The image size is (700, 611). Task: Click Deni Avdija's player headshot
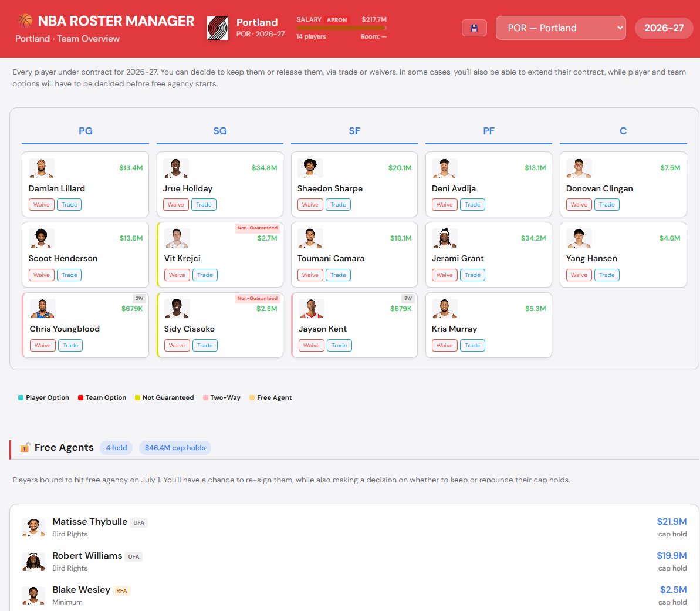click(445, 168)
